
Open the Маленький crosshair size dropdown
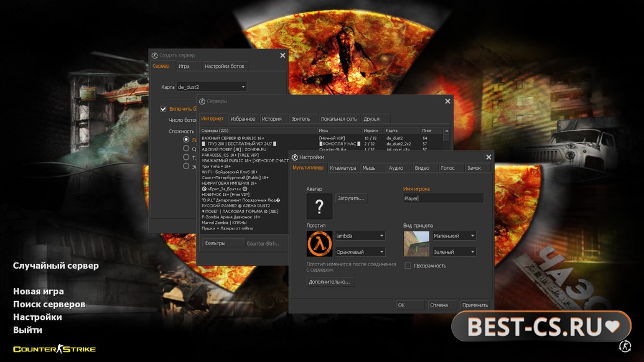(454, 236)
